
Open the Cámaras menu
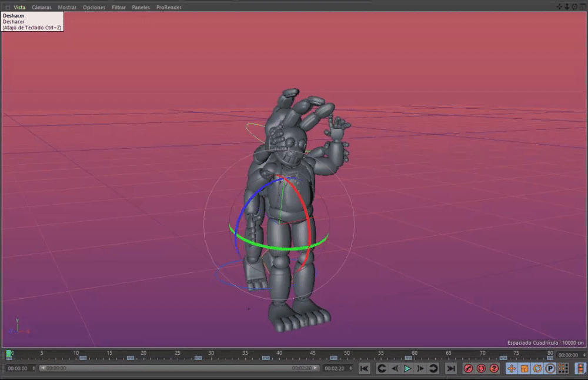coord(42,8)
